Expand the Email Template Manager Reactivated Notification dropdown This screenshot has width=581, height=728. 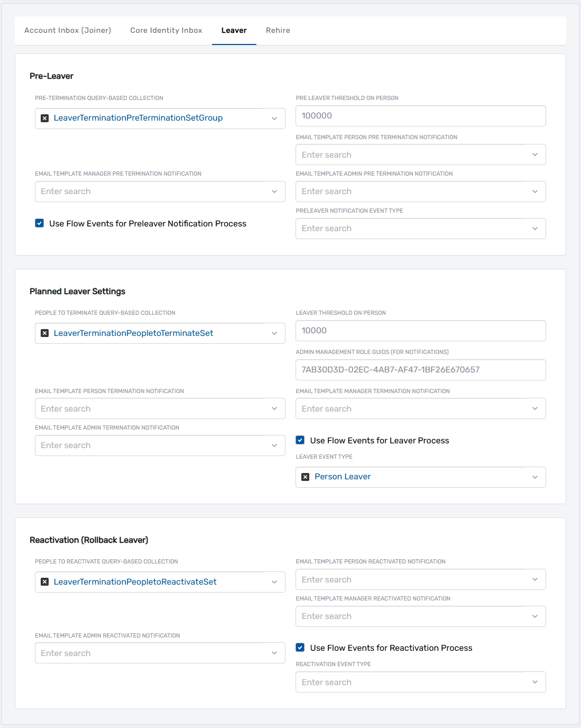coord(535,616)
